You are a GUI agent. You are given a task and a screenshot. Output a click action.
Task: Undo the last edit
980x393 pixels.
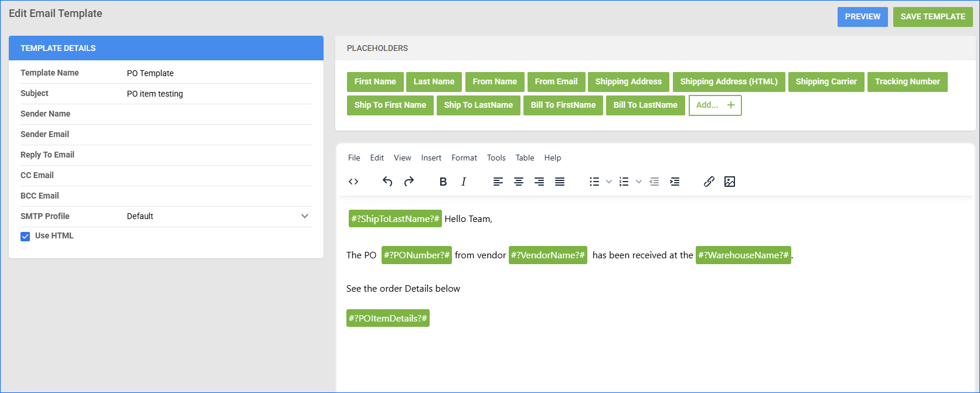[x=387, y=182]
